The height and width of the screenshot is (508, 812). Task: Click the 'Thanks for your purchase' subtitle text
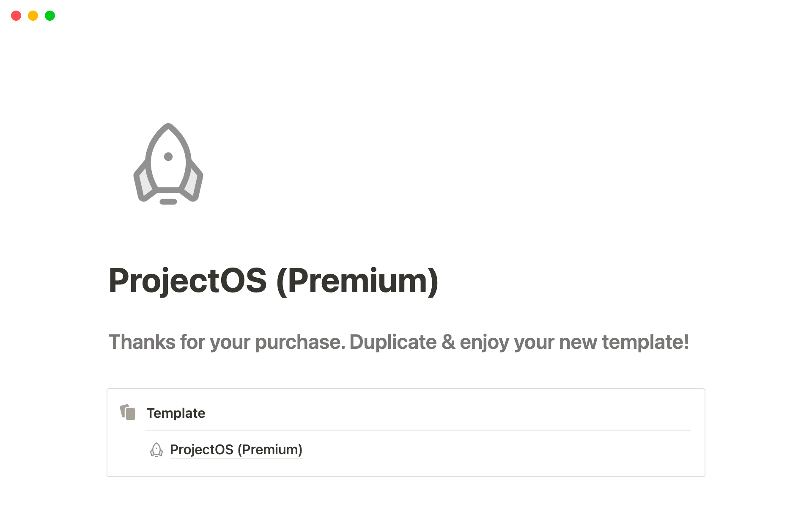398,342
